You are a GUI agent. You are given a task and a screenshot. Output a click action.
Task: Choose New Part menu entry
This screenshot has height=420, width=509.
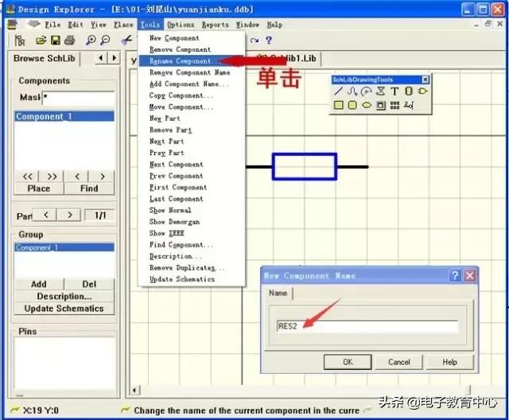(192, 119)
